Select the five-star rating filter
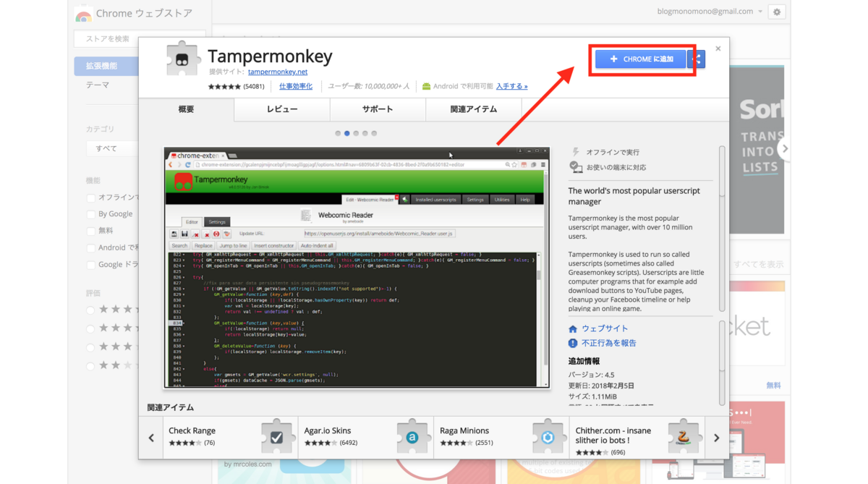 tap(91, 310)
